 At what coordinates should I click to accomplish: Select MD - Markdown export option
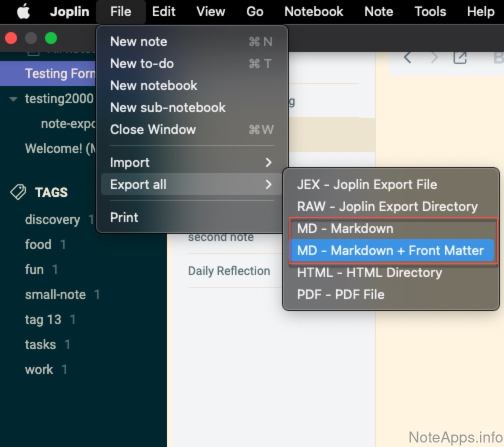(345, 228)
